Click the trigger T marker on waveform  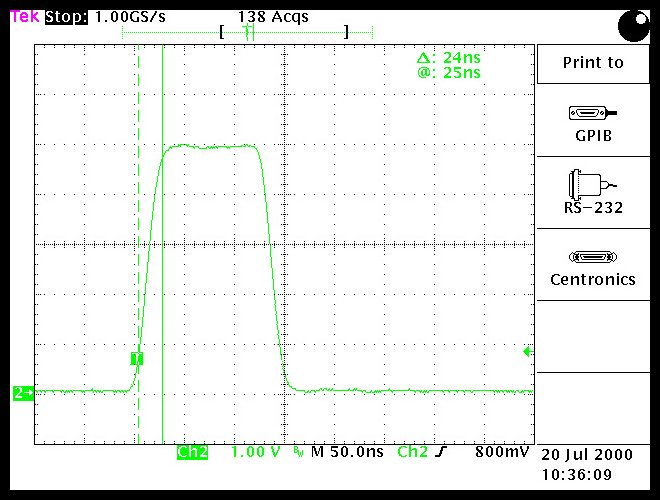[136, 359]
